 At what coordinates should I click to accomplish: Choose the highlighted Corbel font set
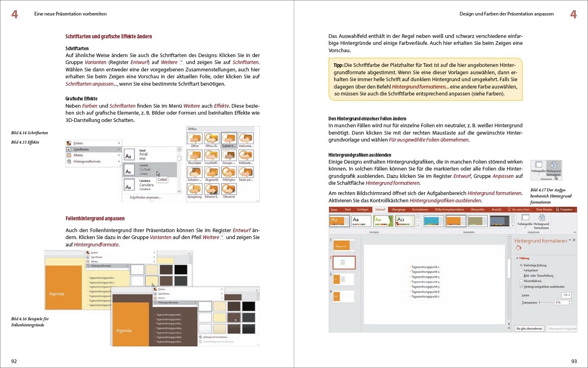point(150,170)
